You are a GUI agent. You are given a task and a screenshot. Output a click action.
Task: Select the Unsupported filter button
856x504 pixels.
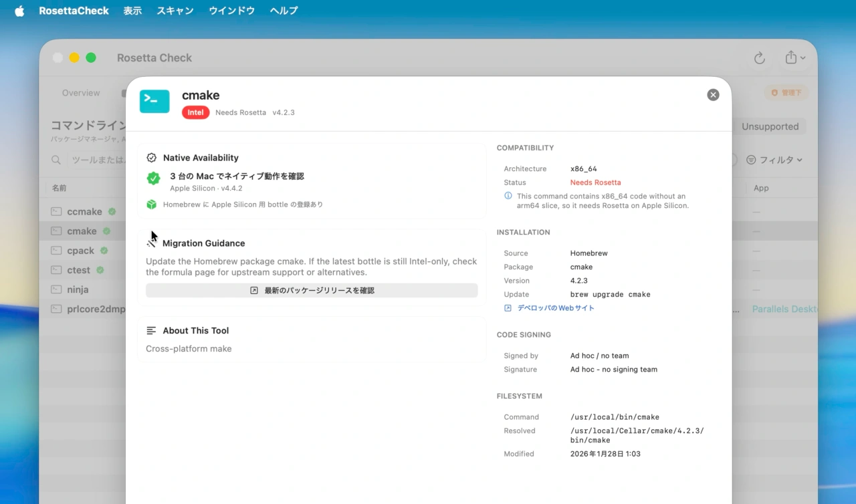(x=770, y=126)
